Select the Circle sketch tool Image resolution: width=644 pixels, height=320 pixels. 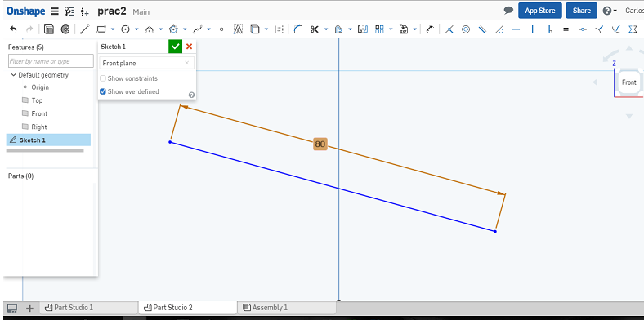125,29
